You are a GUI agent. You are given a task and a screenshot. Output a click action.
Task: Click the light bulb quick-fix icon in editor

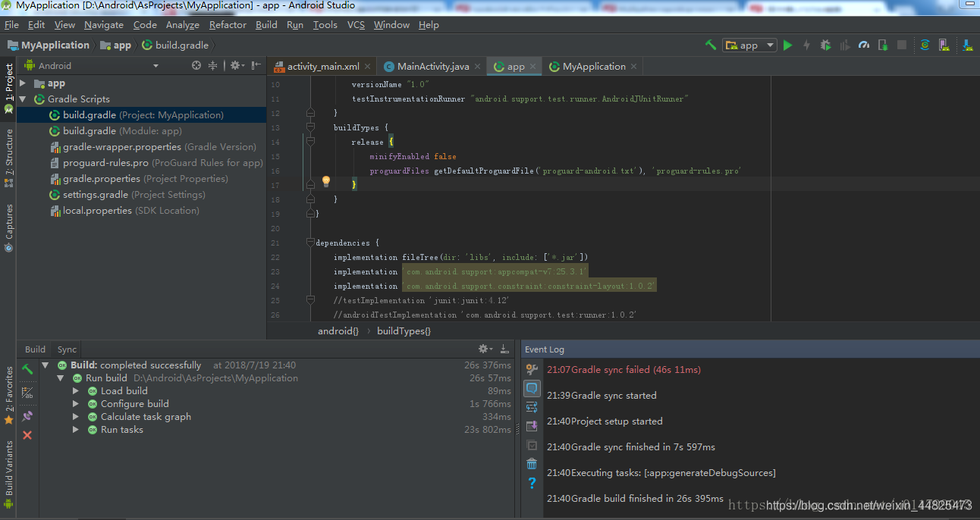pyautogui.click(x=326, y=182)
